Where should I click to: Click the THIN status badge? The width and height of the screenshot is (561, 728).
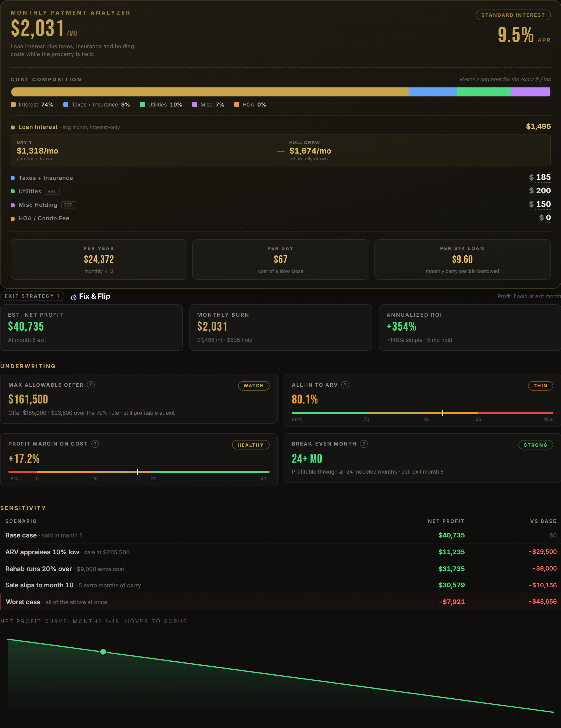coord(540,386)
